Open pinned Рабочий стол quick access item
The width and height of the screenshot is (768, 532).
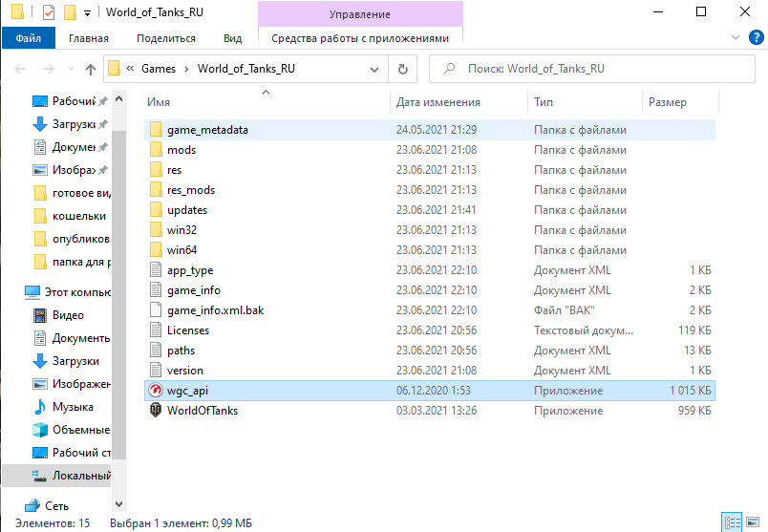tap(70, 101)
